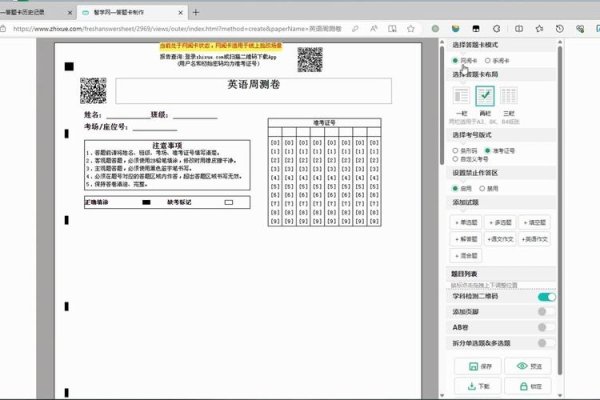Screen dimensions: 600x400
Task: Toggle the 学科检测二维码 switch
Action: (x=546, y=297)
